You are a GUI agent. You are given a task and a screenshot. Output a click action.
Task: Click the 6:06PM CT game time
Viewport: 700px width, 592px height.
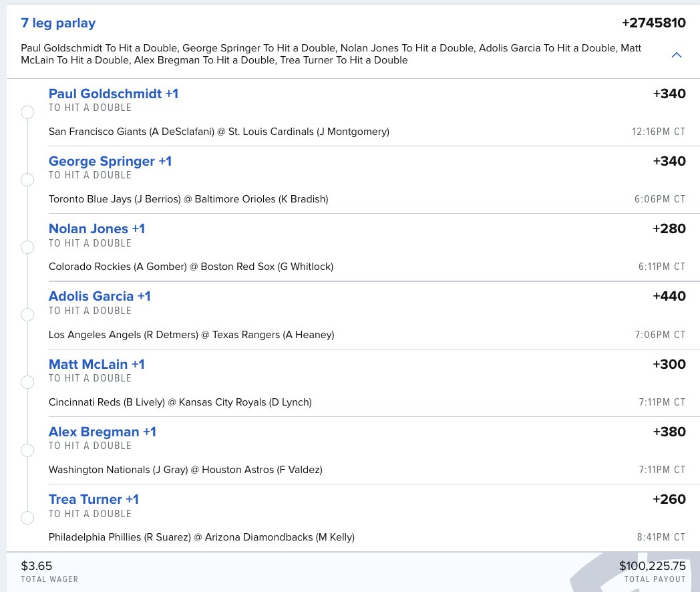[x=660, y=199]
